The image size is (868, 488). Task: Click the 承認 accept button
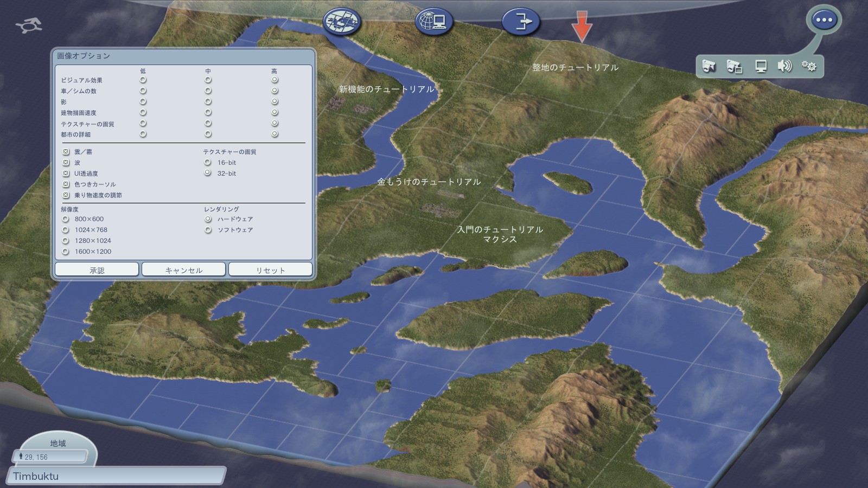click(97, 269)
